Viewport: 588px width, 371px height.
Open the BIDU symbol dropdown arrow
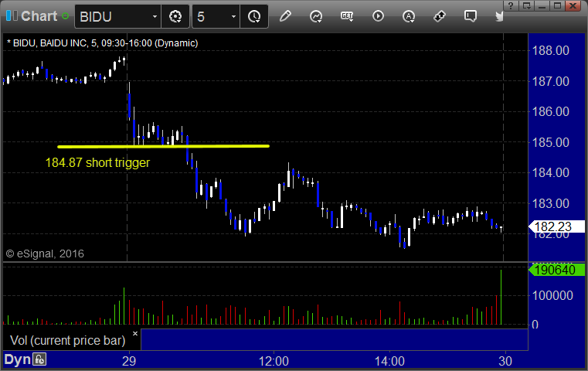tap(155, 16)
